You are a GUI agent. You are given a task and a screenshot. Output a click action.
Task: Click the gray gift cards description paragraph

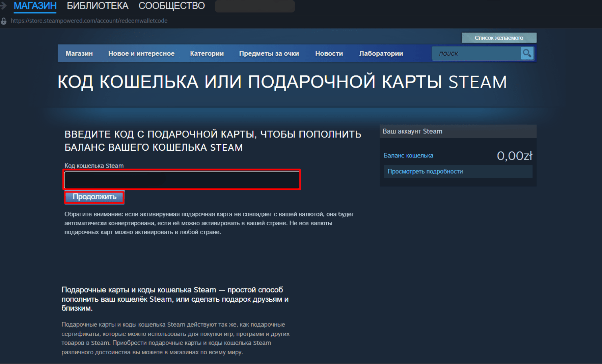[x=175, y=338]
